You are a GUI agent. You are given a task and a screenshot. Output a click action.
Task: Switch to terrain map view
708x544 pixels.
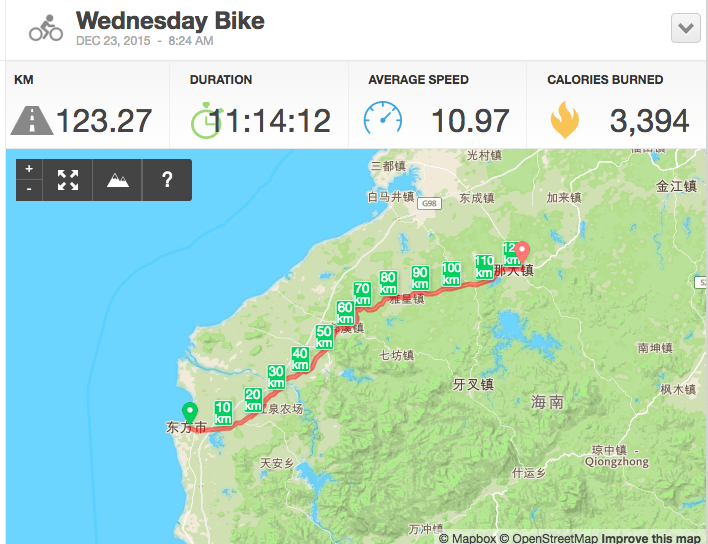[x=118, y=180]
